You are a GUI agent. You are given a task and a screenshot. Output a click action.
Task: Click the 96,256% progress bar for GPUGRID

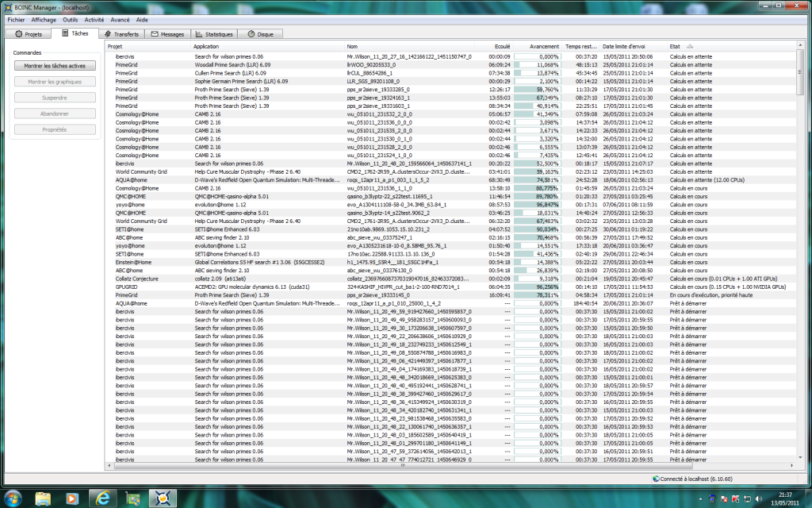(x=537, y=287)
